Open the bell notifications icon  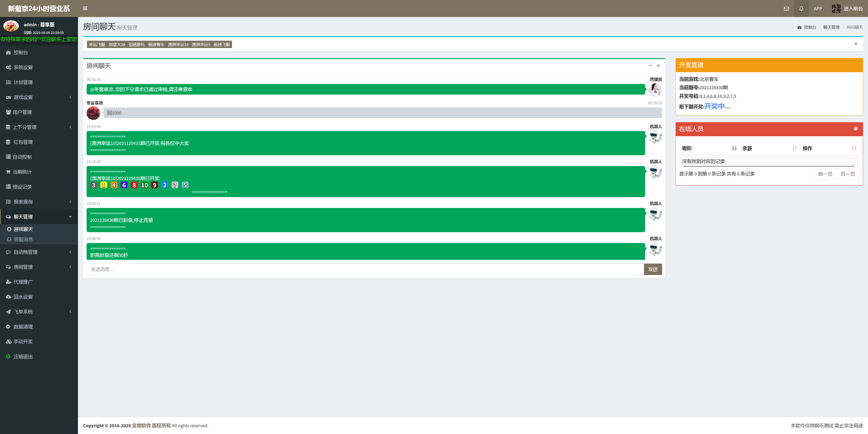(x=801, y=9)
